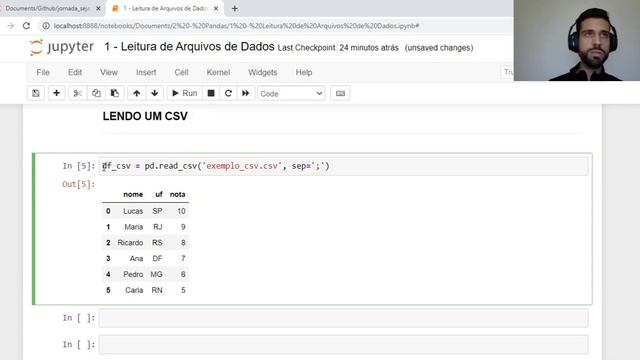Insert a cell below with plus icon

coord(56,93)
